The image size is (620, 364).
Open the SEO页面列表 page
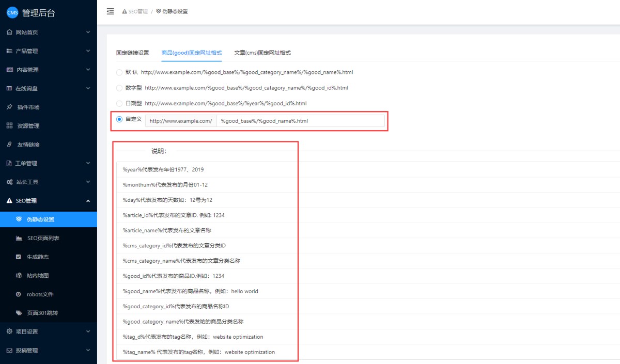click(x=43, y=238)
